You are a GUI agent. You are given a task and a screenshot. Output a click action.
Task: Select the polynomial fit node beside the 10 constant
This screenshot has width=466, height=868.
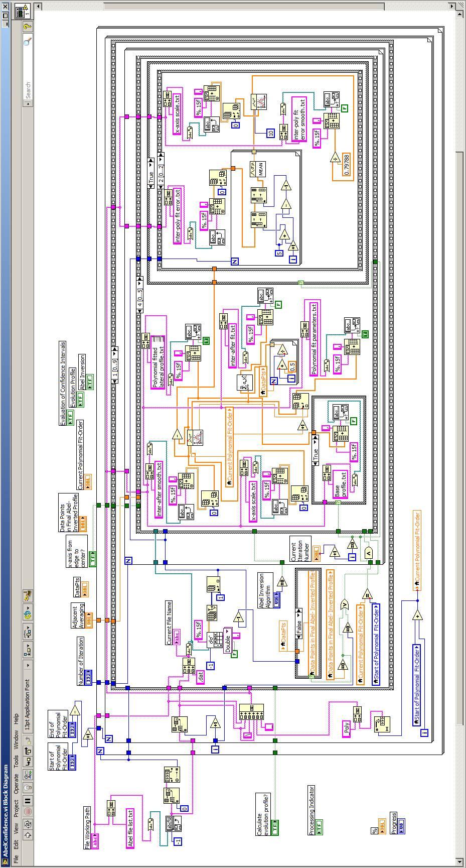point(260,102)
